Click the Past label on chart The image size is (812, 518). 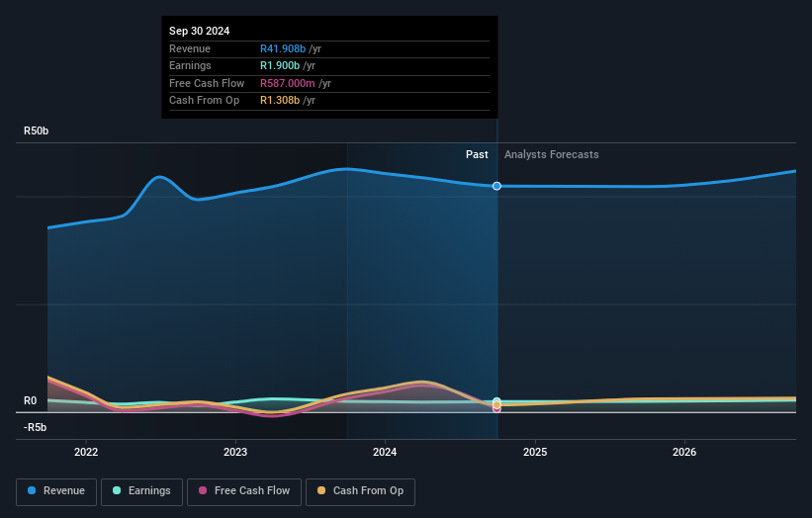click(477, 154)
